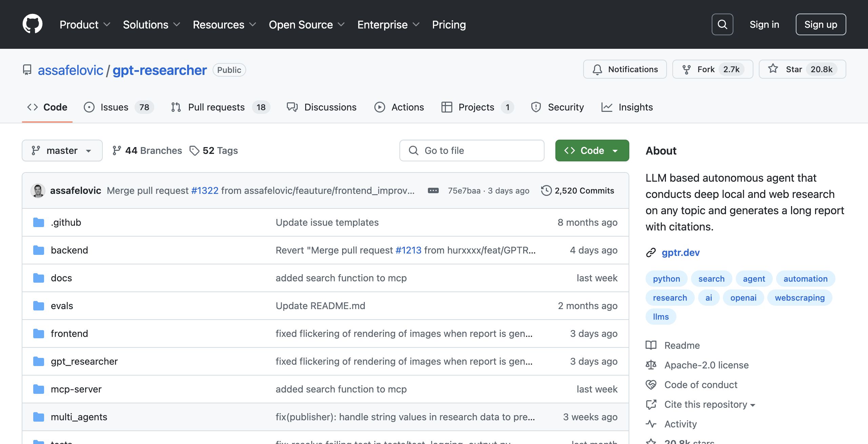Image resolution: width=868 pixels, height=444 pixels.
Task: Click the search magnifier icon in header
Action: [722, 24]
